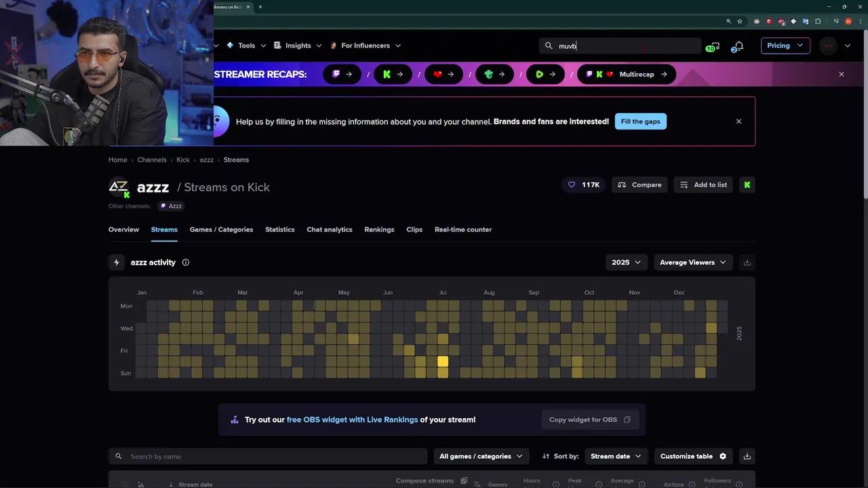868x488 pixels.
Task: Switch to the Overview tab
Action: click(x=123, y=230)
